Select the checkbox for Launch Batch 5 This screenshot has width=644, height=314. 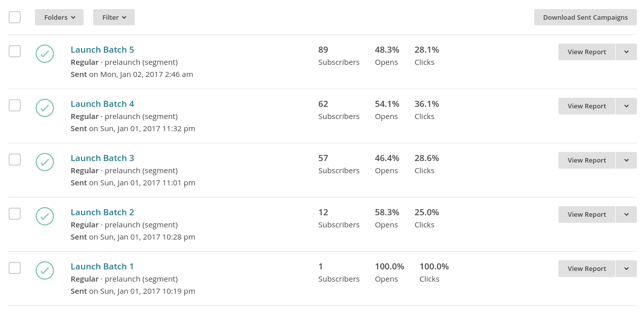coord(15,51)
